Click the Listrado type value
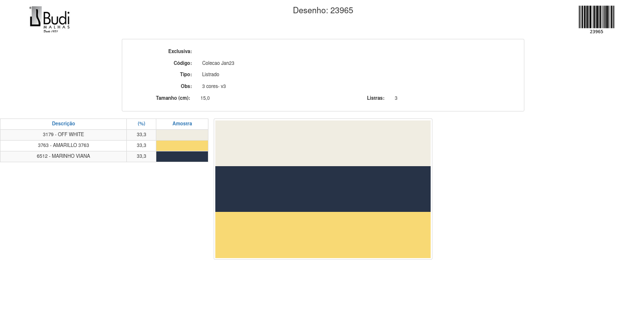This screenshot has width=644, height=322. point(210,75)
